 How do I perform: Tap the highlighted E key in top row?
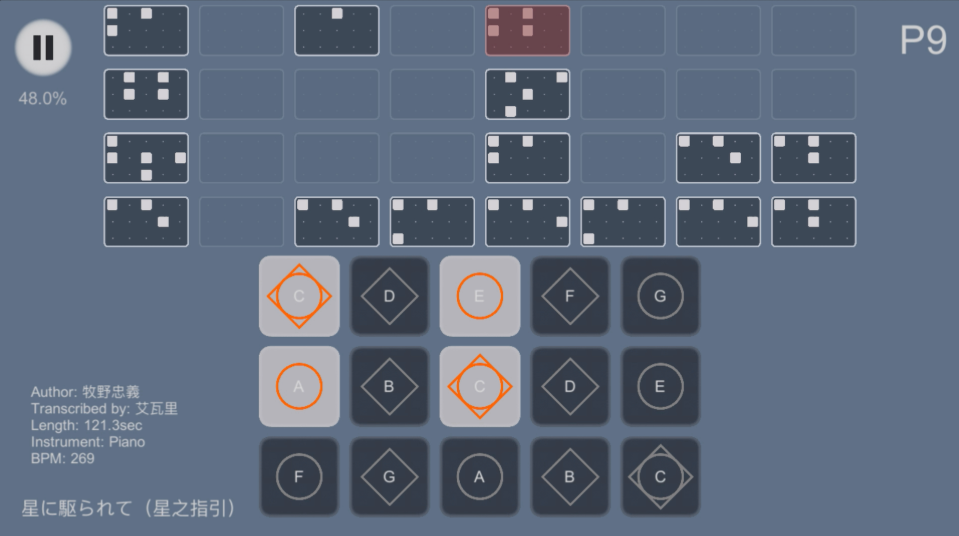[x=480, y=296]
